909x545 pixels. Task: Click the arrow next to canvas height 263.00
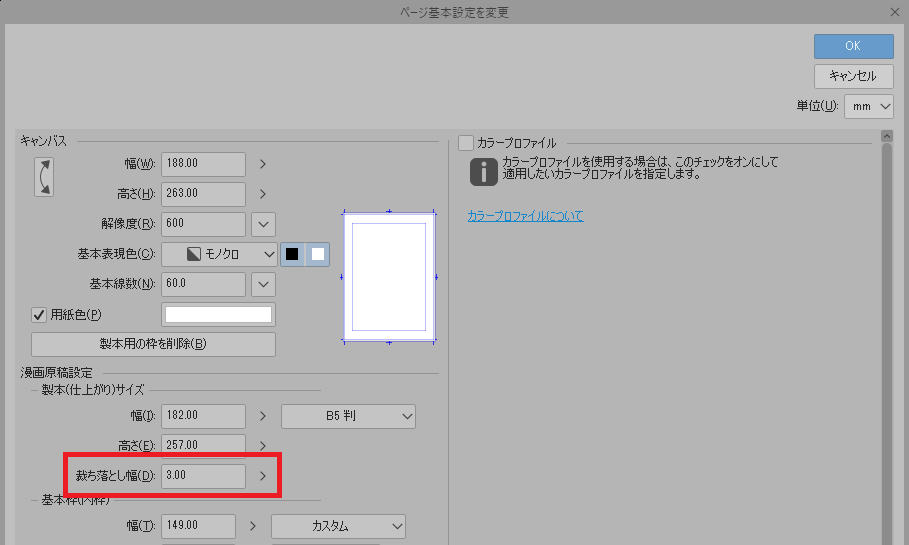[263, 194]
